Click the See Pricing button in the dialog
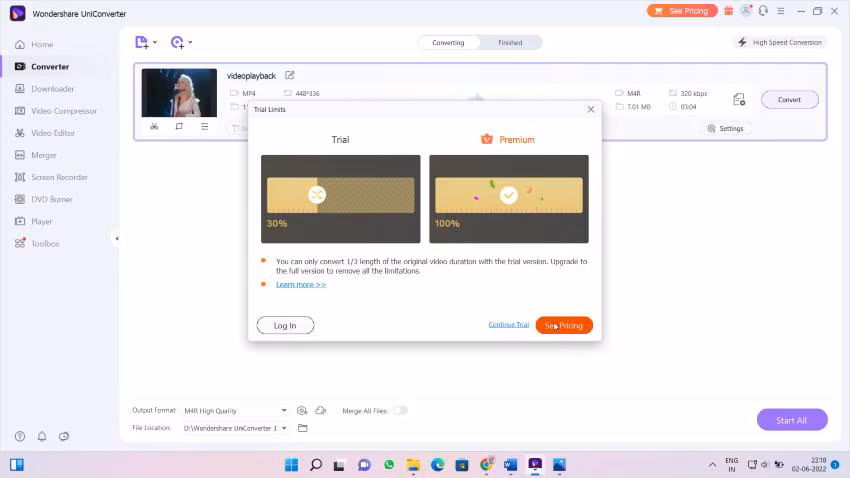The image size is (850, 478). (x=564, y=326)
